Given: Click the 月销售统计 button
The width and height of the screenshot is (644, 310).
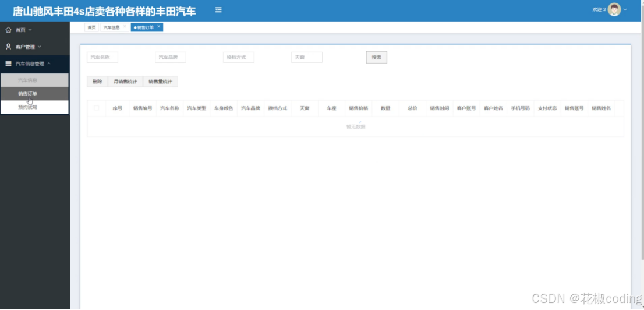Looking at the screenshot, I should (x=125, y=82).
